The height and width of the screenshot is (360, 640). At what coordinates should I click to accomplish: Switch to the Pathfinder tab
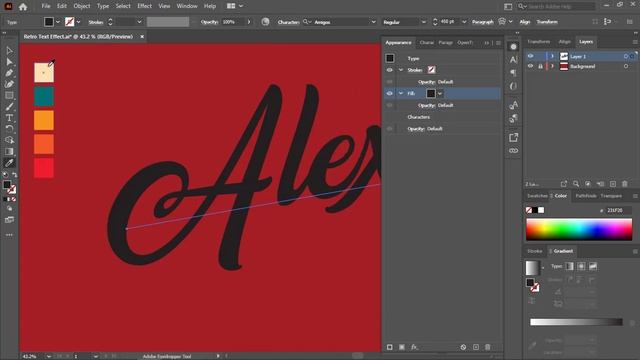click(585, 196)
